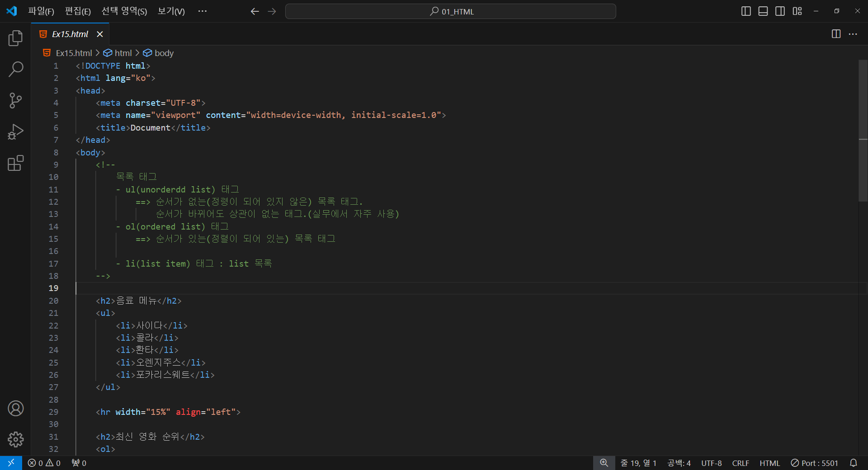Open the 파일(F) menu
Screen dimensions: 868x470
point(41,11)
